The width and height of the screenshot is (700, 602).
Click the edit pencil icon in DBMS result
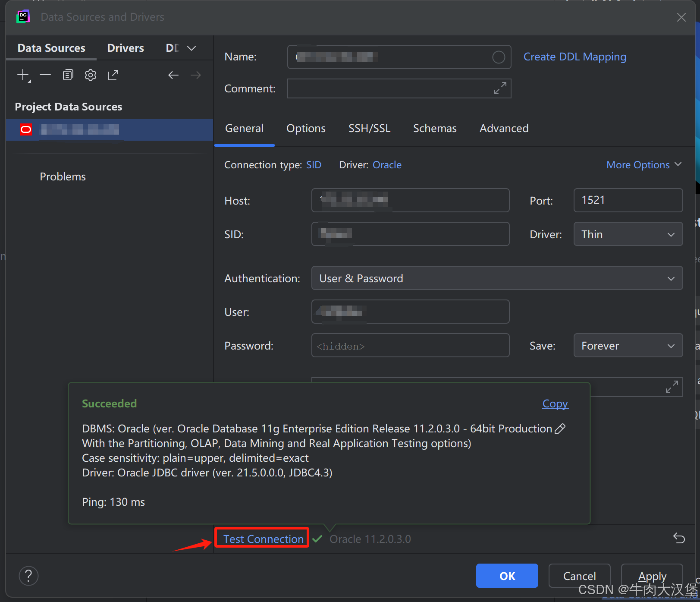(560, 429)
